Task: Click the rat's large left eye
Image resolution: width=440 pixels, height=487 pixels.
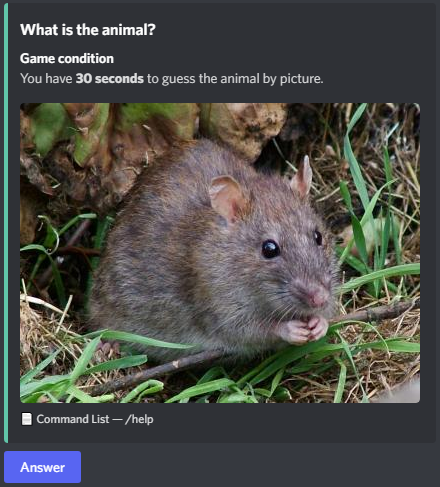Action: (270, 249)
